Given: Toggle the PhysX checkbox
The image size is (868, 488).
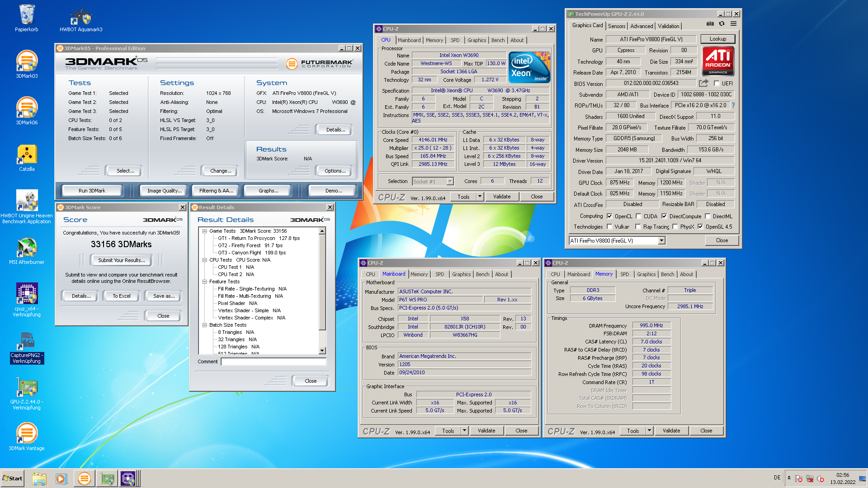Looking at the screenshot, I should point(675,227).
